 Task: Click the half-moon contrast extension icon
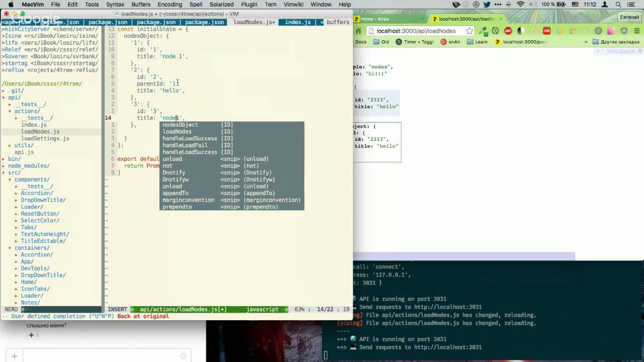521,31
